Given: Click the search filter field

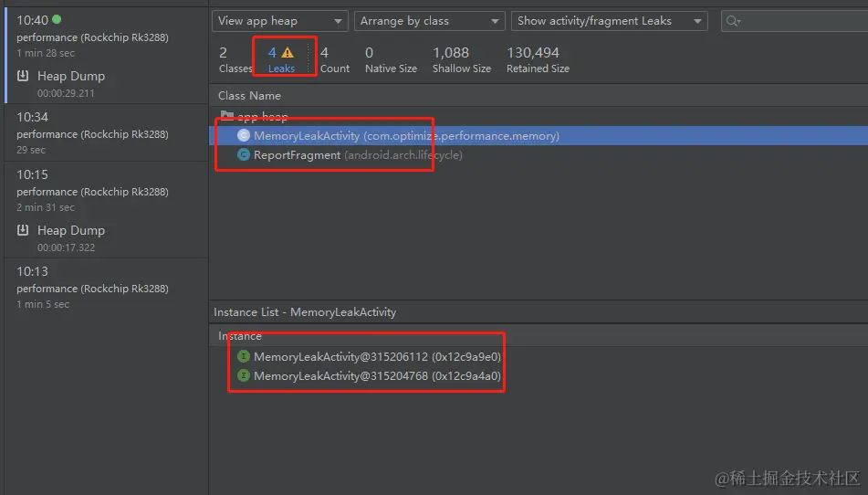Looking at the screenshot, I should [795, 21].
